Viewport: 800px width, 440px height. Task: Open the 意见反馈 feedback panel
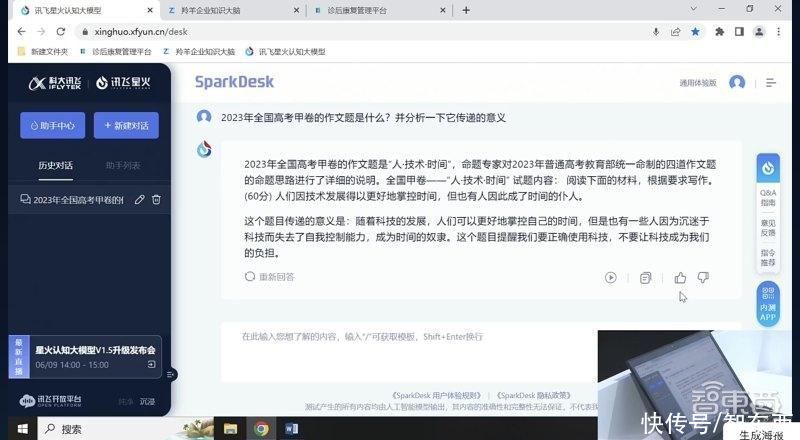point(768,228)
